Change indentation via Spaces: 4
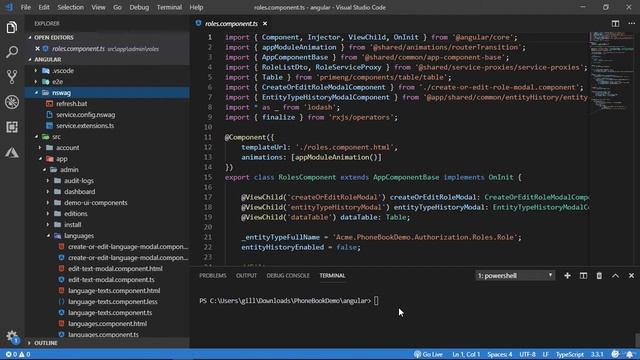The image size is (640, 360). (500, 354)
